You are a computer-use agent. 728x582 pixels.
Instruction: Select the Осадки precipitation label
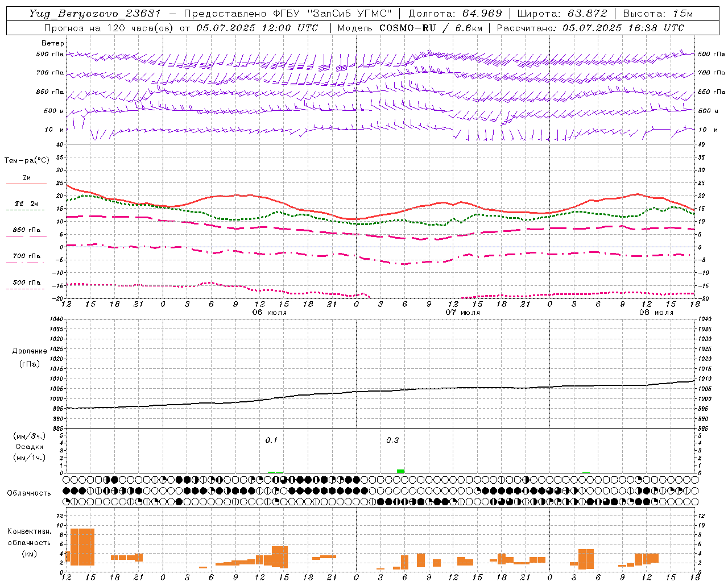point(29,447)
